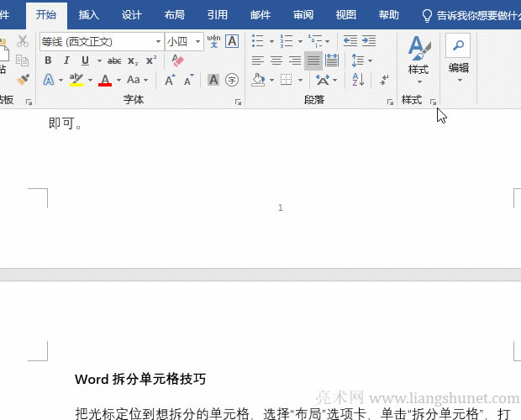Click the Format Painter brush icon
Screen dimensions: 521x420
[x=23, y=80]
